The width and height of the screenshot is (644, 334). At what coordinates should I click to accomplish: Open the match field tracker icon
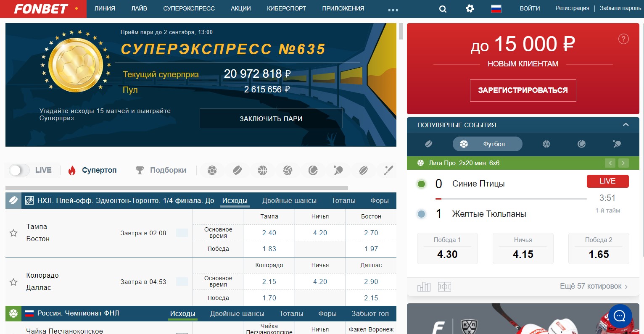444,287
